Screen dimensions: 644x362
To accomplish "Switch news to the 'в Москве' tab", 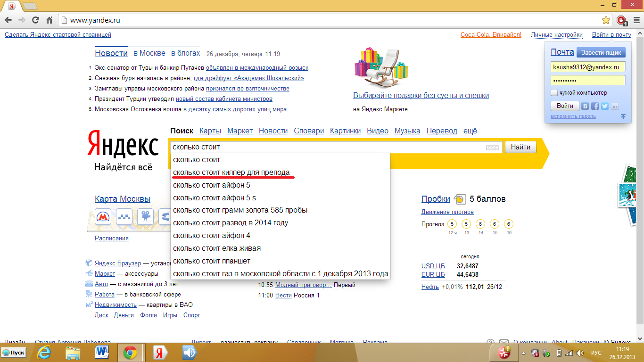I will (x=149, y=53).
